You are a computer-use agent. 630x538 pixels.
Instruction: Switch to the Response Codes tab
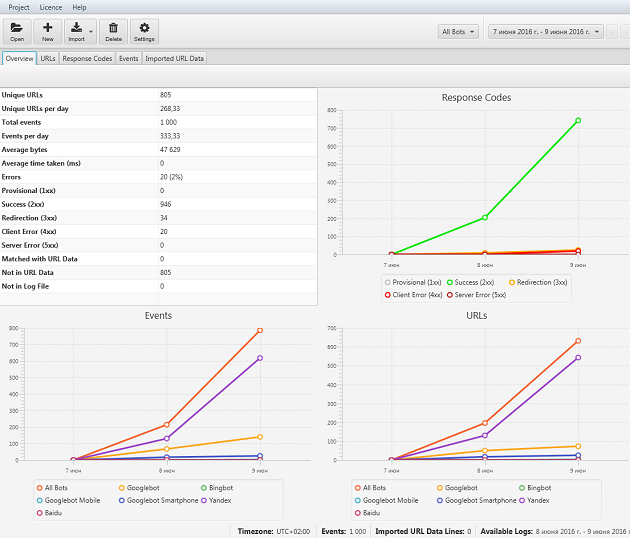(87, 58)
